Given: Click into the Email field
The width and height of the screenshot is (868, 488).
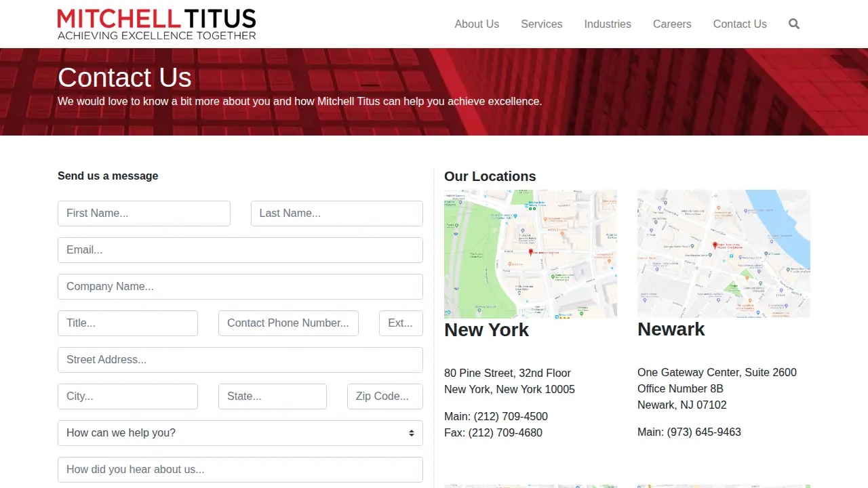Looking at the screenshot, I should tap(240, 250).
